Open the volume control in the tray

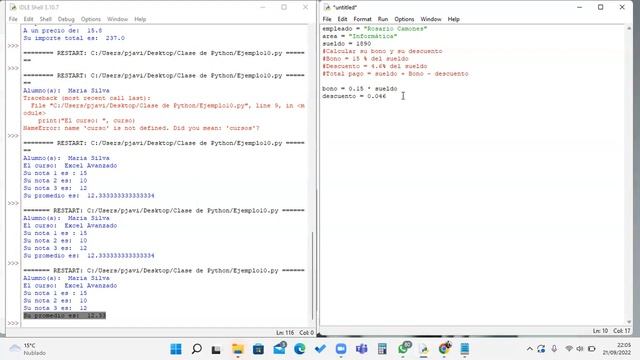pos(580,349)
